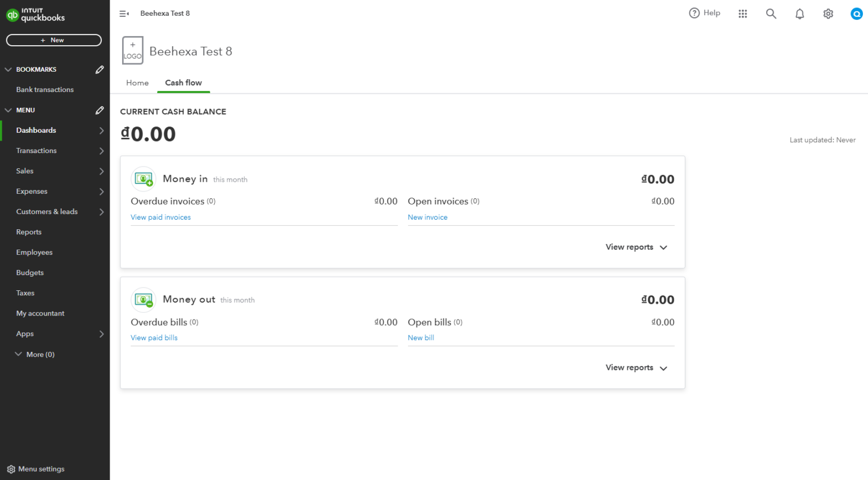The width and height of the screenshot is (868, 480).
Task: Open the apps grid icon
Action: click(x=743, y=13)
